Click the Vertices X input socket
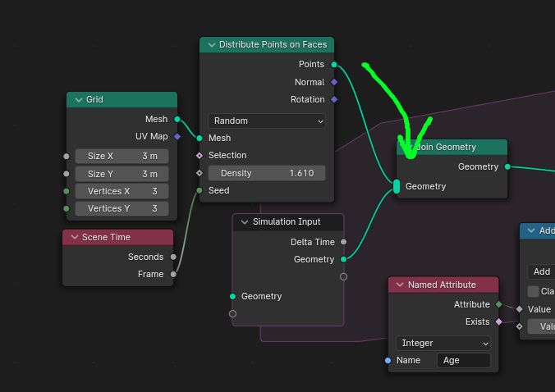The image size is (555, 392). (67, 191)
